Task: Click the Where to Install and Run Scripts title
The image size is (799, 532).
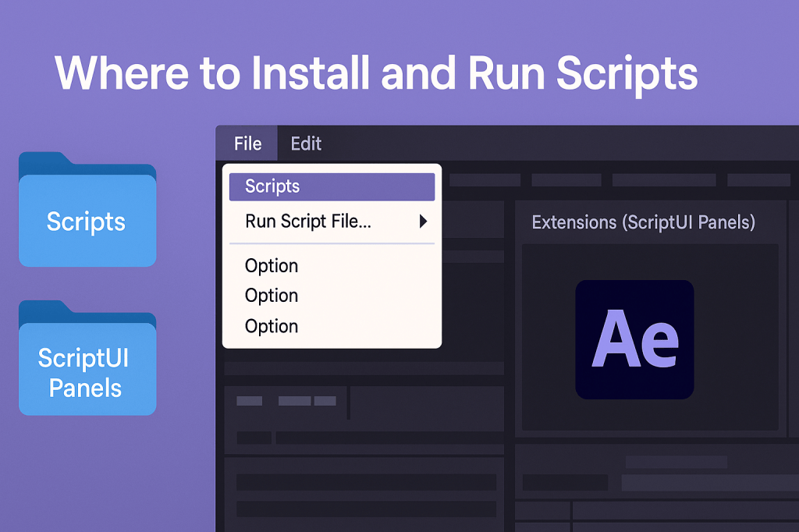Action: [x=376, y=74]
